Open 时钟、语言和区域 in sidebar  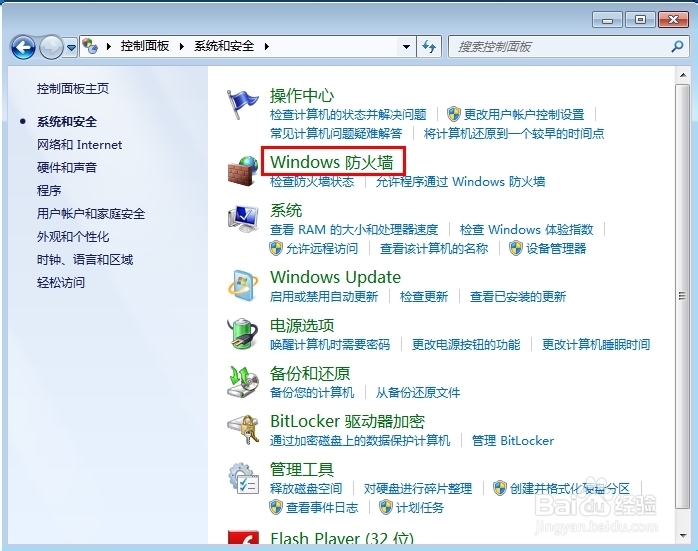pos(85,259)
